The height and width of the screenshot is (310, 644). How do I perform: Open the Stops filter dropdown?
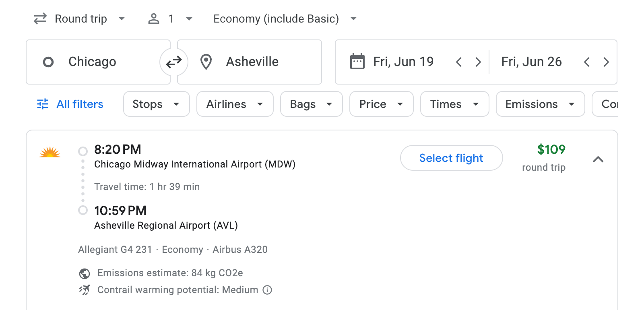(156, 104)
